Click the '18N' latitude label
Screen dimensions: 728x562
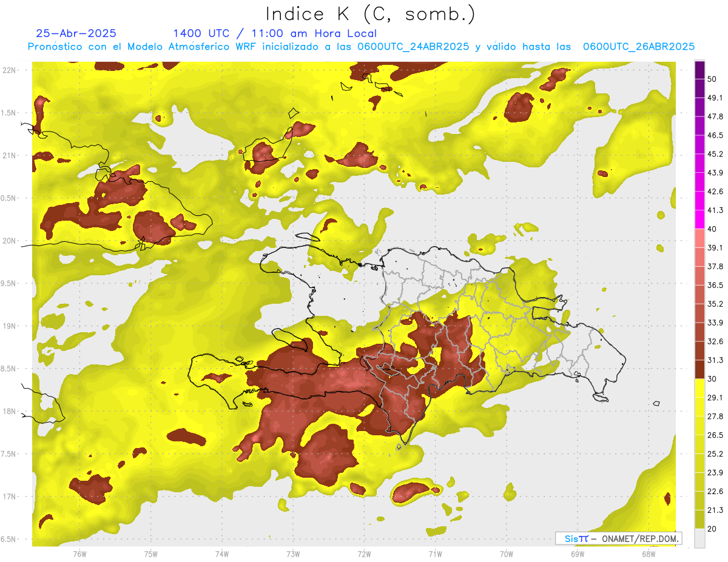[9, 411]
